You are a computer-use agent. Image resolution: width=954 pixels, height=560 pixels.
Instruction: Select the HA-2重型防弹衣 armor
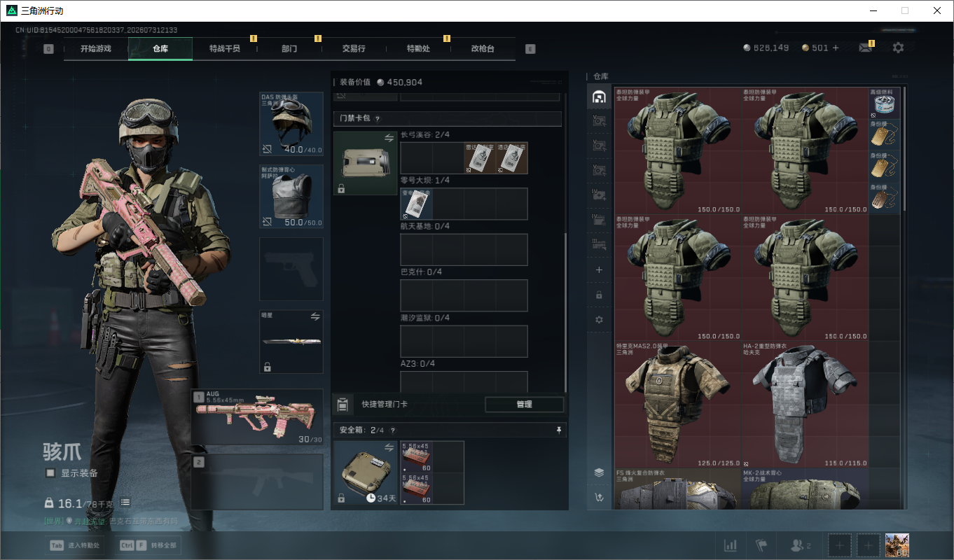806,405
